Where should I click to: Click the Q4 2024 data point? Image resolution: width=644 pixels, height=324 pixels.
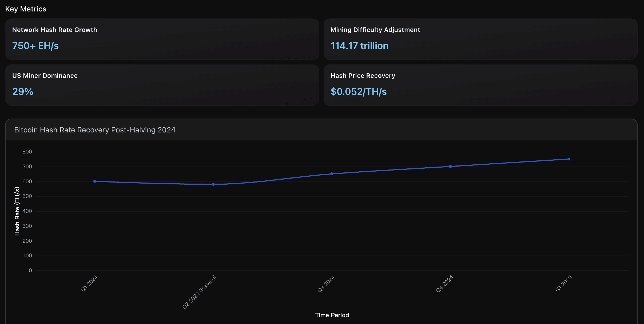pos(450,167)
